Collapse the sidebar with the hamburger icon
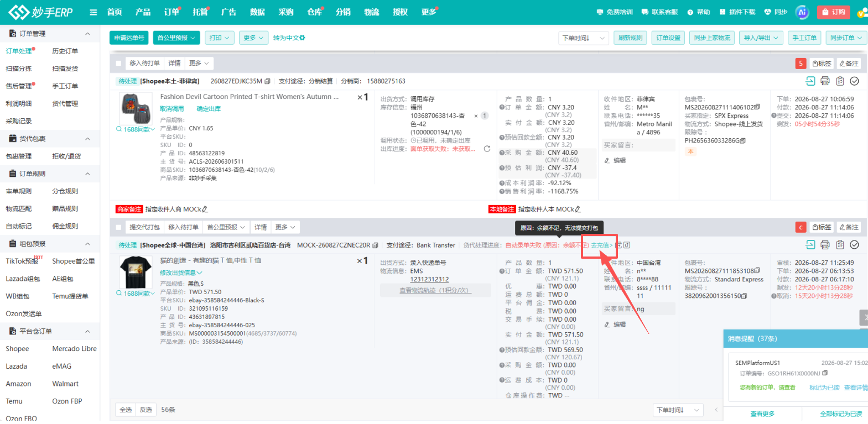 click(x=93, y=12)
